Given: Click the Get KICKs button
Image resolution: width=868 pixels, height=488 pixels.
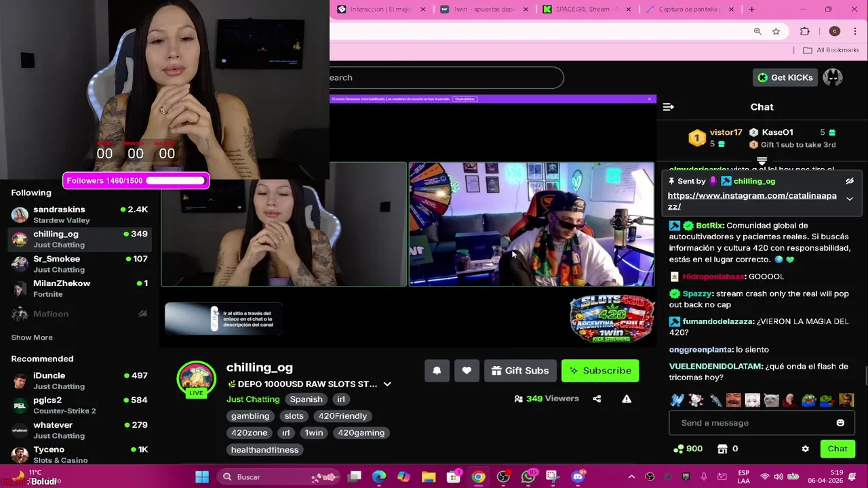Looking at the screenshot, I should coord(785,77).
